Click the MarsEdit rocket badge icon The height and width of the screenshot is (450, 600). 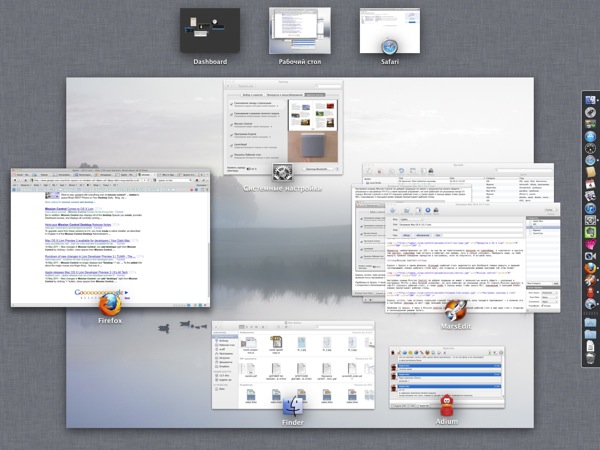tap(455, 310)
